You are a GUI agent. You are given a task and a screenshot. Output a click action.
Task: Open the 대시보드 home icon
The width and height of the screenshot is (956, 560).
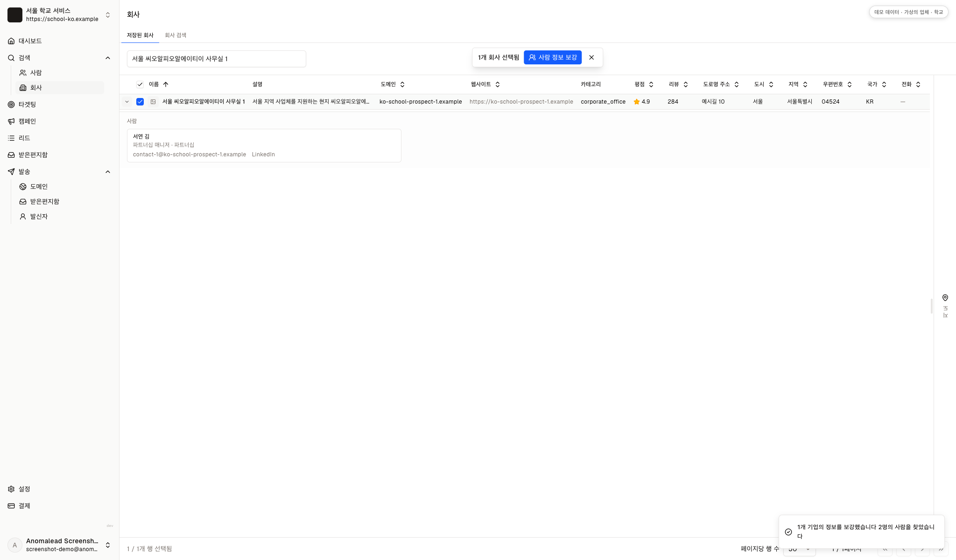(x=11, y=41)
